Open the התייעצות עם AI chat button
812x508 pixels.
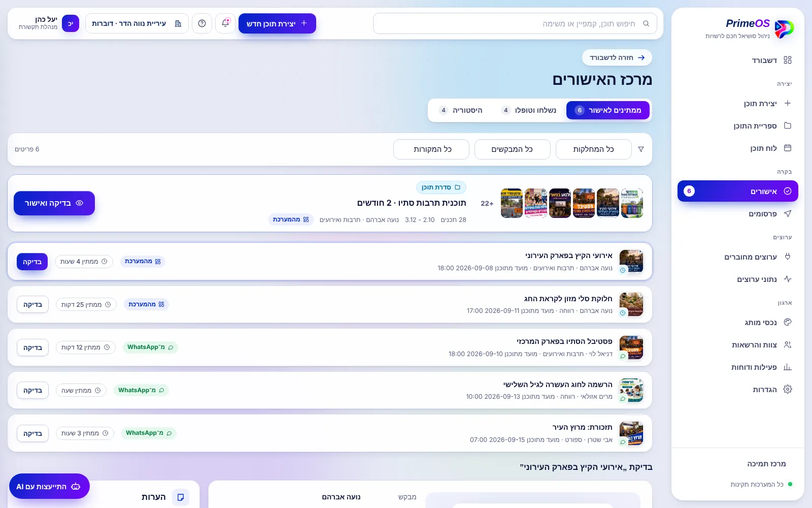49,486
